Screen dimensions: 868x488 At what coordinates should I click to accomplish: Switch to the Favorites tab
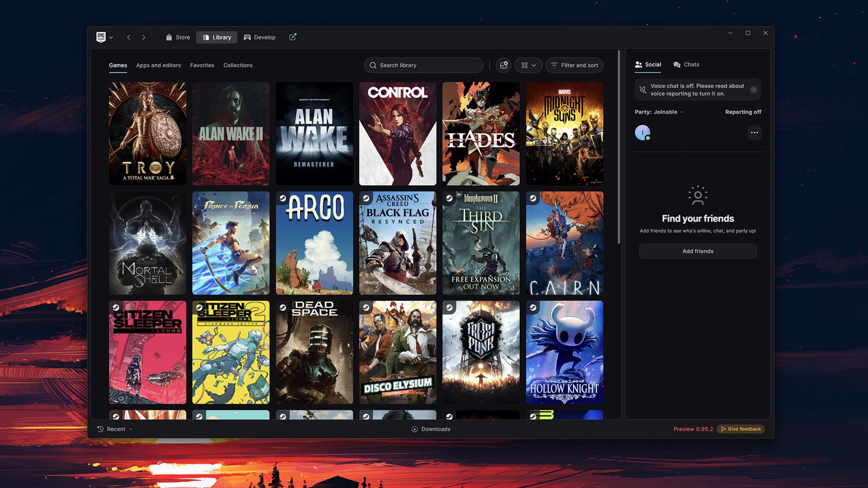[202, 65]
